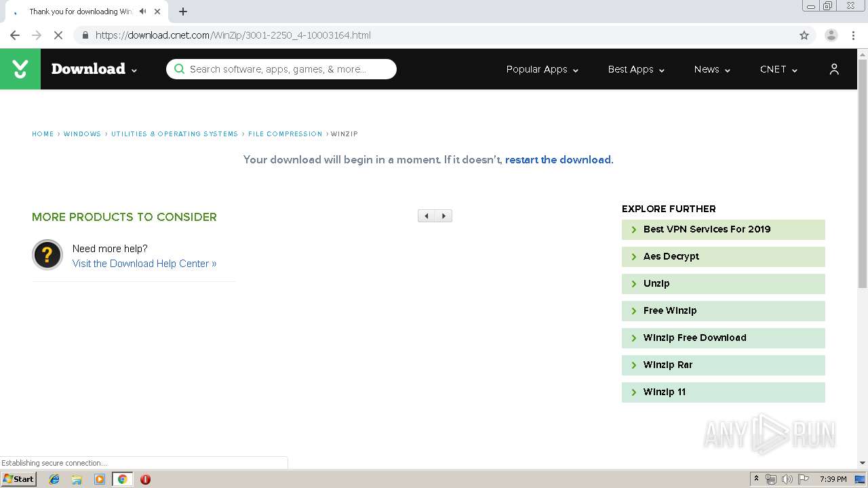The height and width of the screenshot is (488, 868).
Task: Click the browser back arrow
Action: tap(15, 35)
